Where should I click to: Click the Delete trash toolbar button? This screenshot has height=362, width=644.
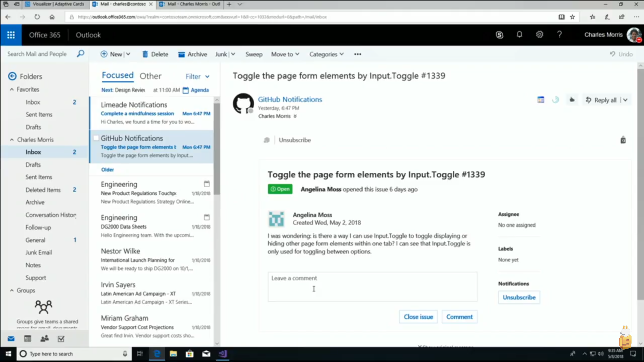point(155,54)
